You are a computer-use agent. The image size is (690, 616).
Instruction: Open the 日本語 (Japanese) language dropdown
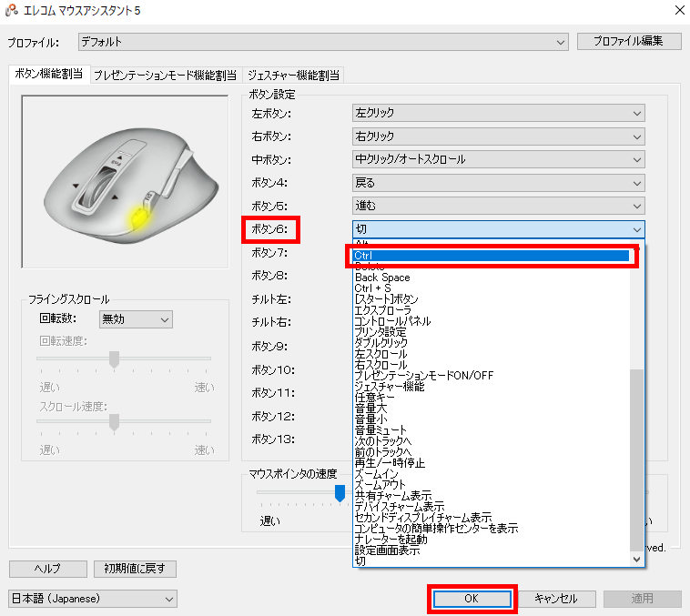click(93, 599)
